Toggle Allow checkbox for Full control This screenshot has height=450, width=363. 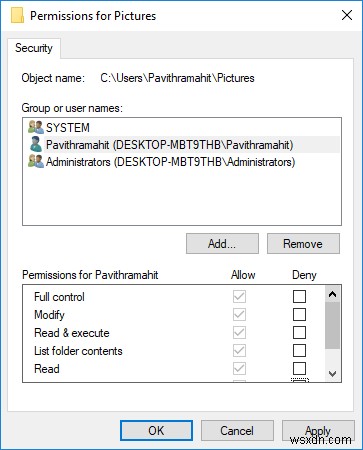[239, 296]
